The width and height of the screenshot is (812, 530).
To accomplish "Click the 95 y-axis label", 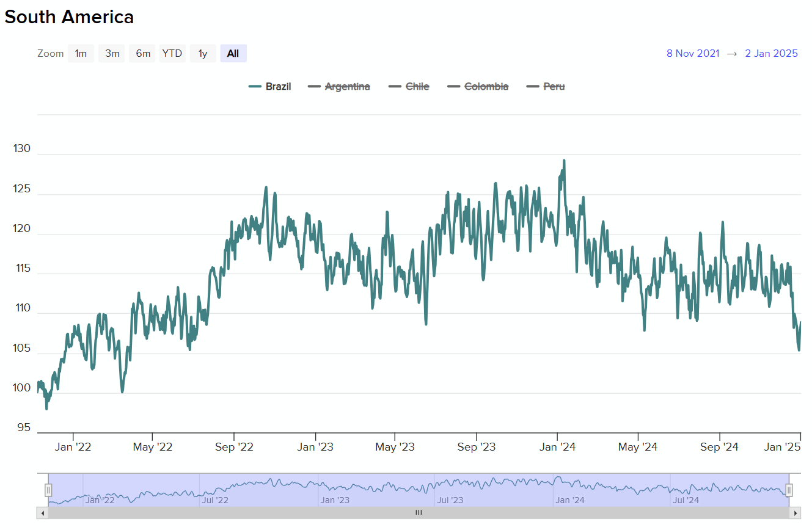I will point(24,428).
